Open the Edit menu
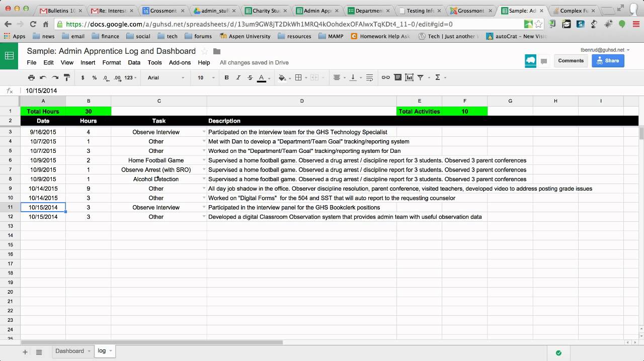 [48, 63]
